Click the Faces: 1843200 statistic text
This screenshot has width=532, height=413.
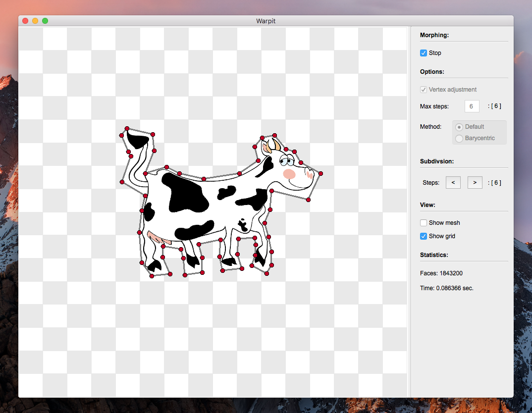(441, 273)
